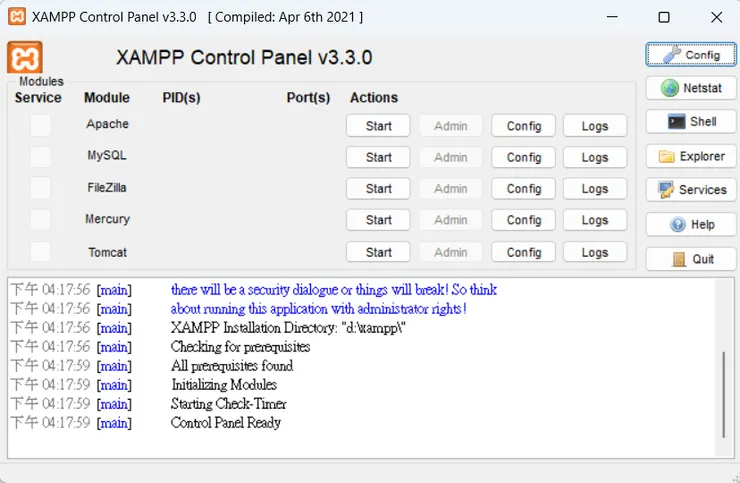Start the MySQL module
The width and height of the screenshot is (740, 483).
pyautogui.click(x=378, y=157)
